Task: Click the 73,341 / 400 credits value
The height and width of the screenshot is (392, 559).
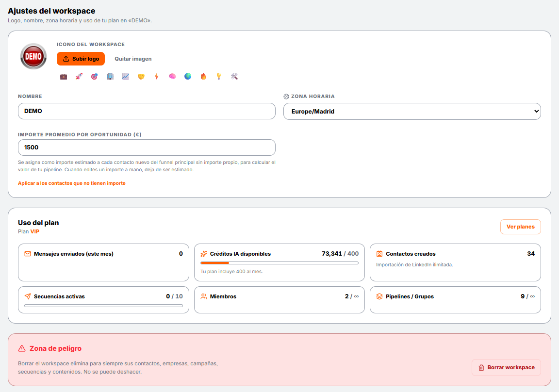Action: click(x=340, y=254)
